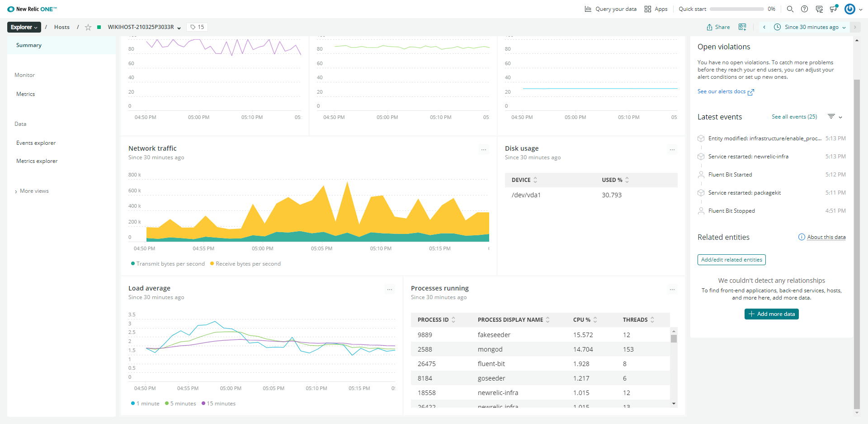Sort by DEVICE column arrows
This screenshot has width=868, height=424.
point(535,180)
